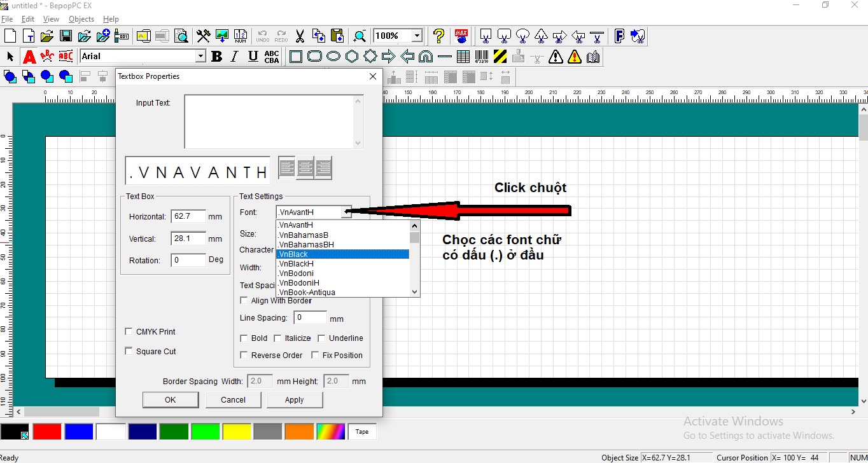
Task: Open the Objects menu
Action: coord(81,19)
